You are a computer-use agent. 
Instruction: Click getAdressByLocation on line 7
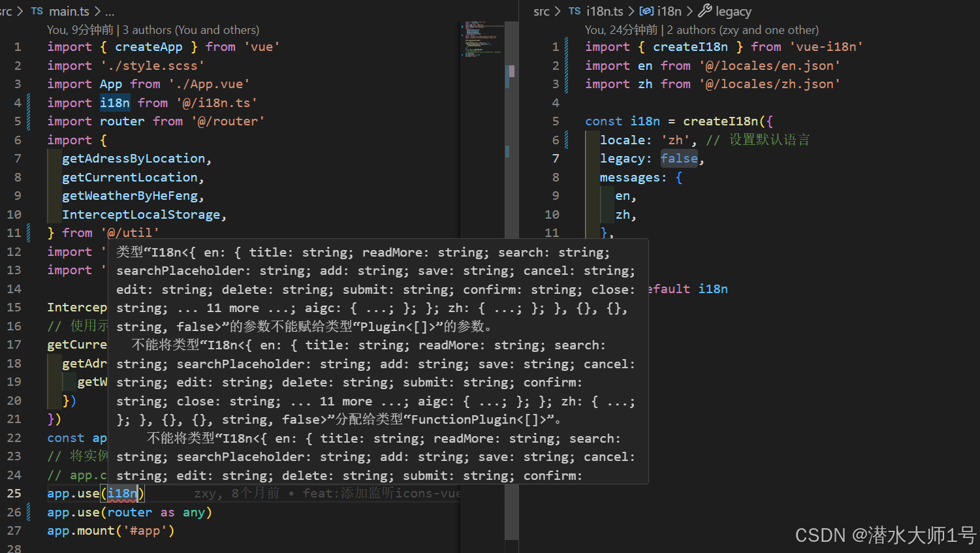point(134,159)
